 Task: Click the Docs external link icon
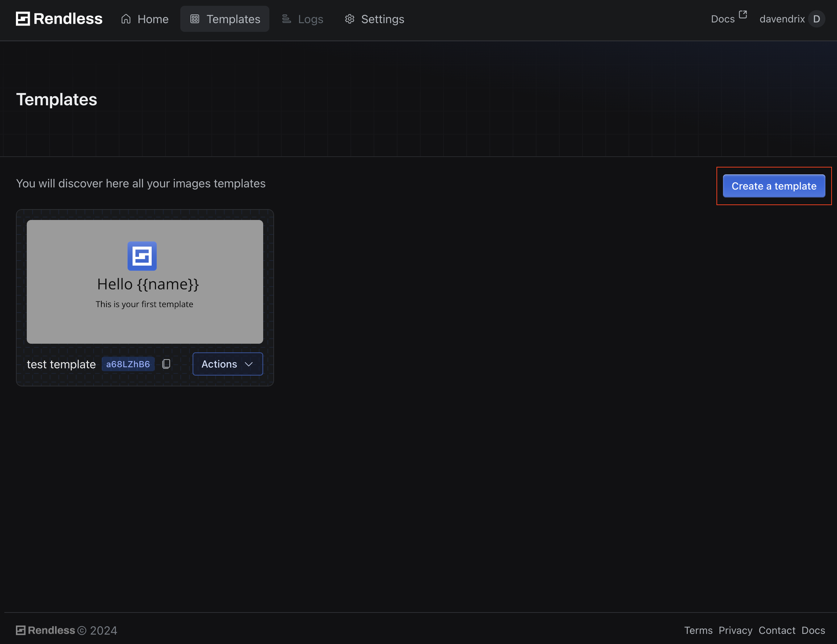coord(743,14)
